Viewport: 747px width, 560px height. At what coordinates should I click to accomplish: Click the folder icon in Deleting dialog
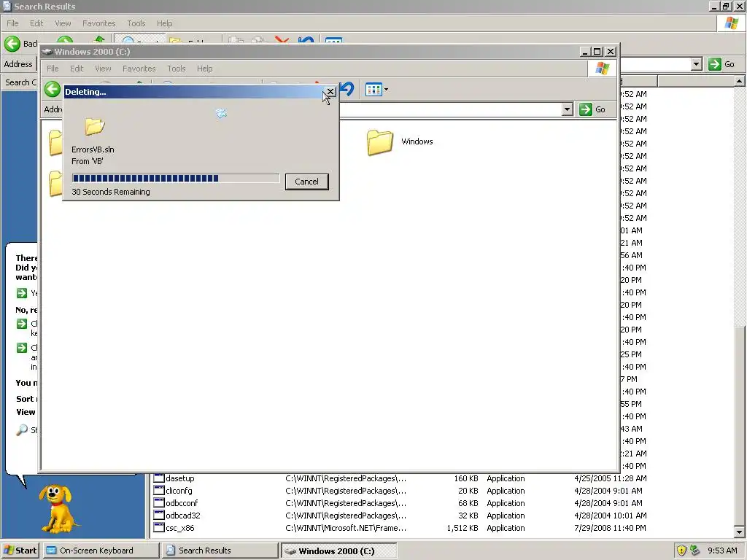pos(94,126)
